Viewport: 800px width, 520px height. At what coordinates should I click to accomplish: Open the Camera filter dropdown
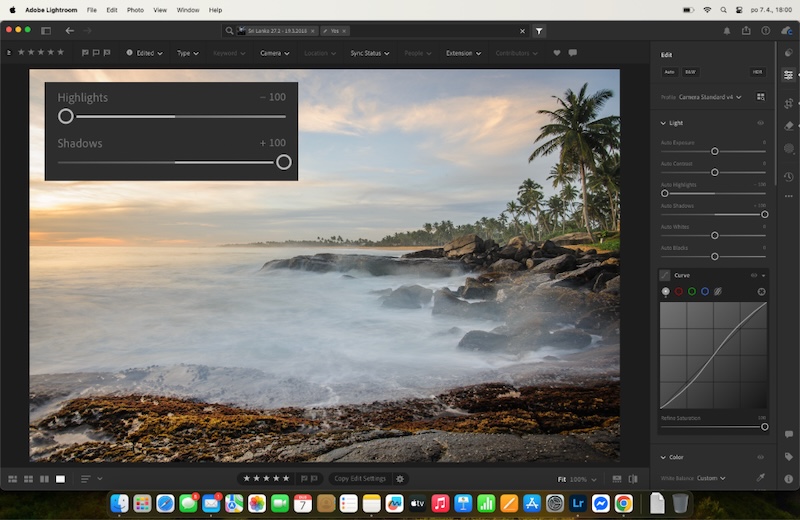(x=274, y=53)
